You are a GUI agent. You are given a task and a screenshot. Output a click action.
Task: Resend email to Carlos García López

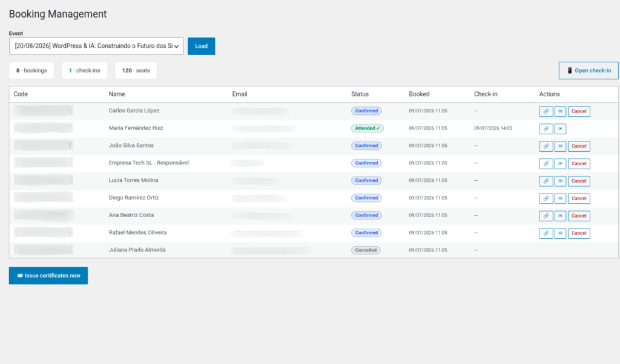click(x=560, y=111)
